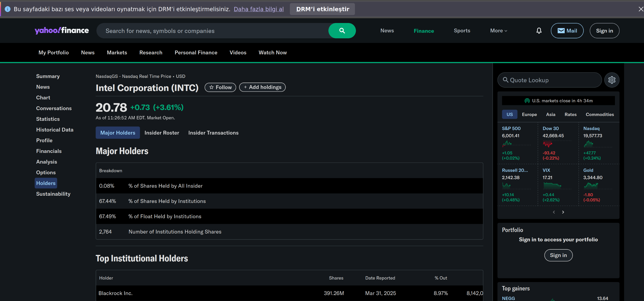Open Sports in the top header
This screenshot has width=644, height=301.
click(462, 31)
